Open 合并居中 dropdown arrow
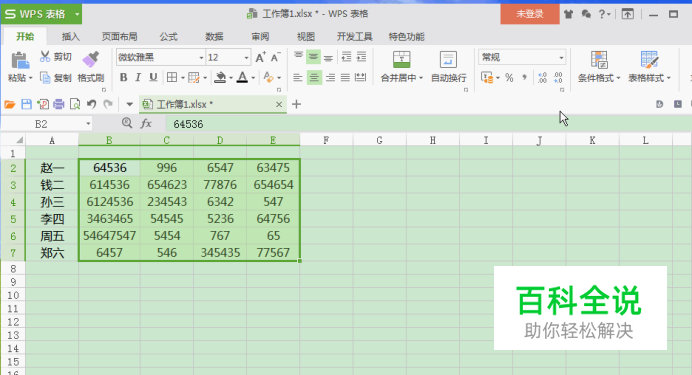This screenshot has height=375, width=692. [x=421, y=78]
